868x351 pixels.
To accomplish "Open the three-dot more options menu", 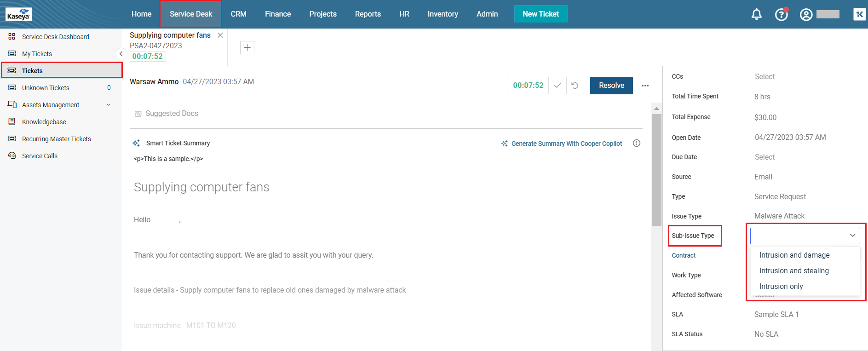I will (x=645, y=86).
